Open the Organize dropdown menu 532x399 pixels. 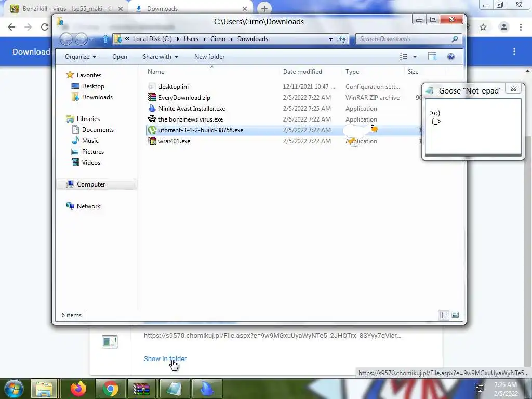pos(81,57)
